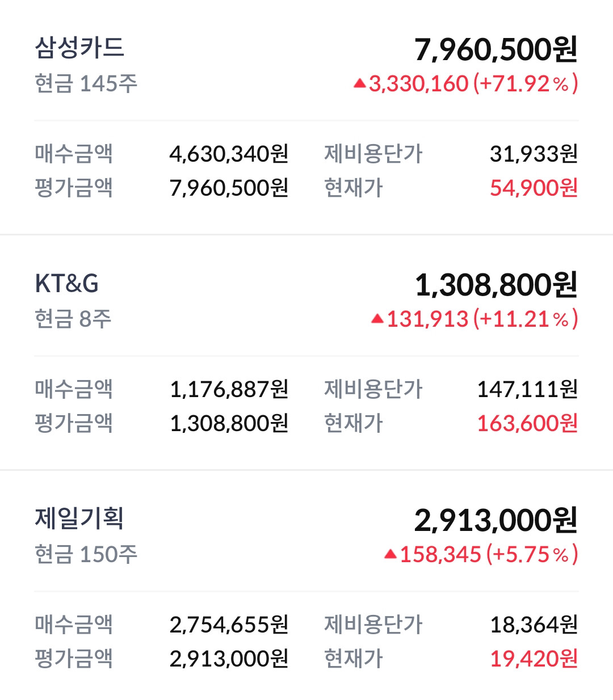Tap the bold 1,308,800원 total for KT&G
The image size is (613, 700).
tap(496, 285)
